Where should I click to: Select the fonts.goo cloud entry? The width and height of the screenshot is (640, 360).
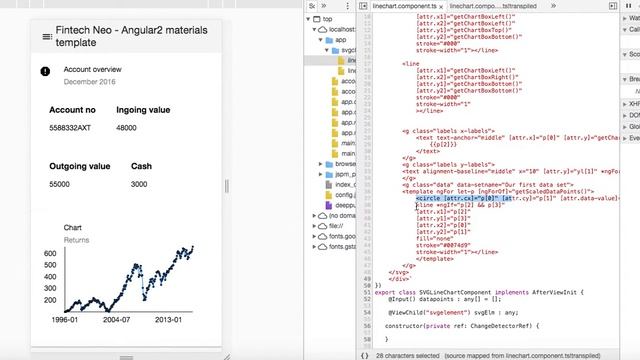[x=337, y=236]
